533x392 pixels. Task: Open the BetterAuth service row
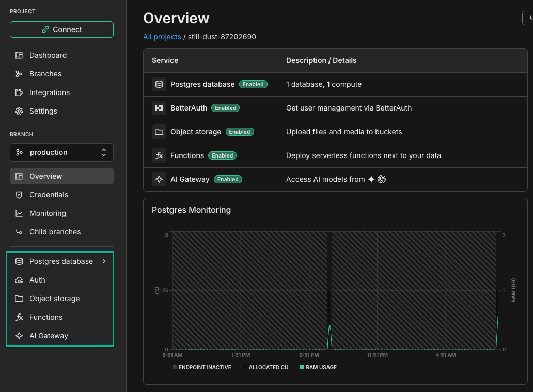click(335, 108)
